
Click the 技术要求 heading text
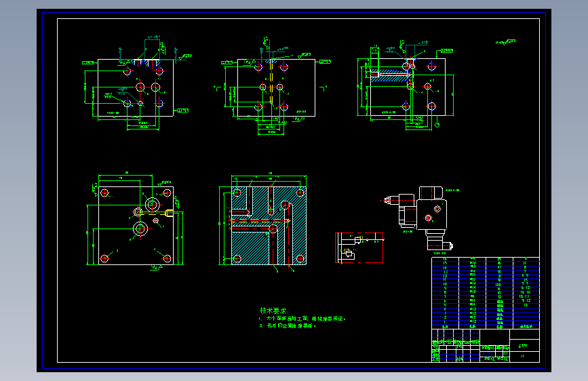[274, 311]
